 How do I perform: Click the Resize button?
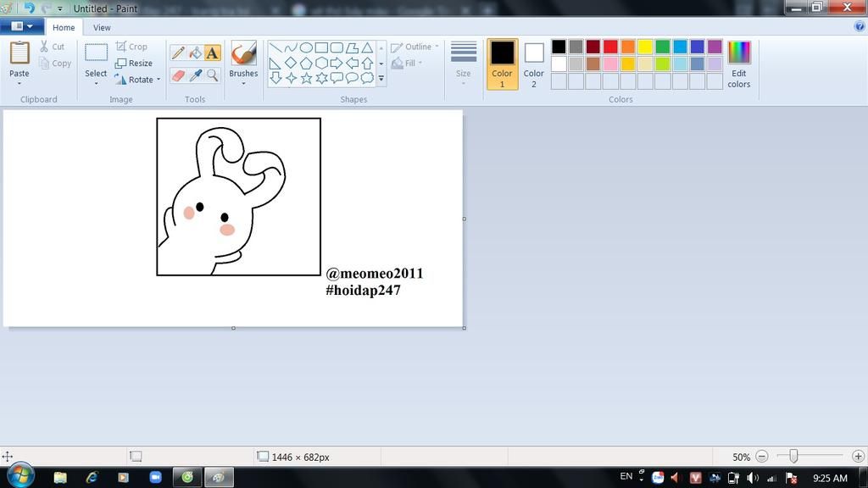134,63
